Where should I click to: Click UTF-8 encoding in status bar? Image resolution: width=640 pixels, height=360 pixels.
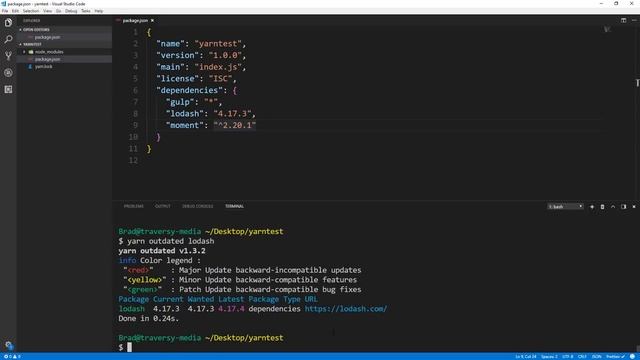coord(568,357)
